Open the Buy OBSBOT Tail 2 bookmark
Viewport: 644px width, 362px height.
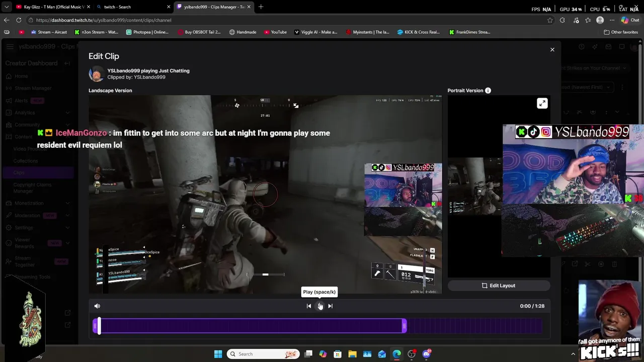199,32
